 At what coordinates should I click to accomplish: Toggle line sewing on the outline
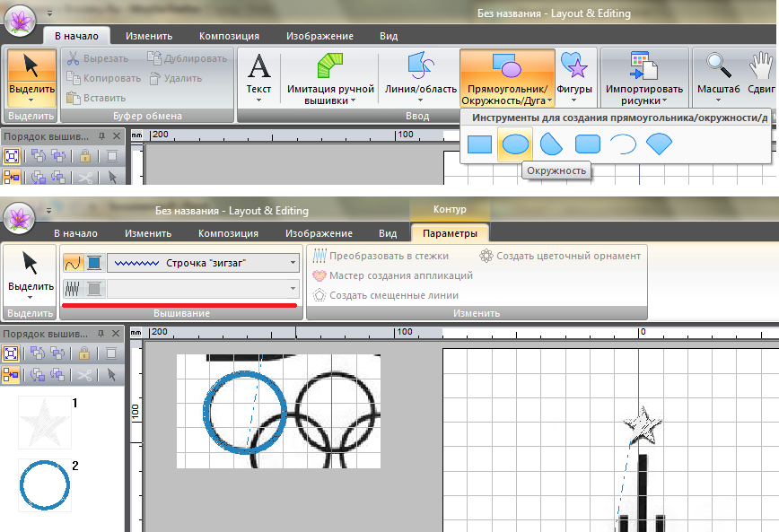pyautogui.click(x=73, y=263)
